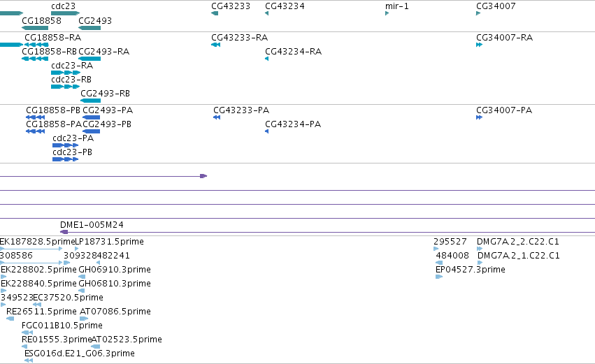Open the DMG7A.2_2.C22.C1 feature label

pos(518,242)
